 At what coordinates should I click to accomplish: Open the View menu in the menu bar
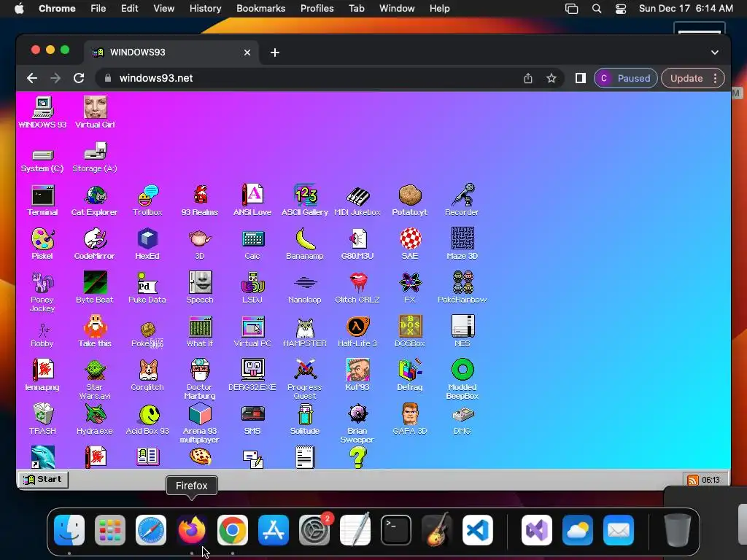click(x=163, y=8)
